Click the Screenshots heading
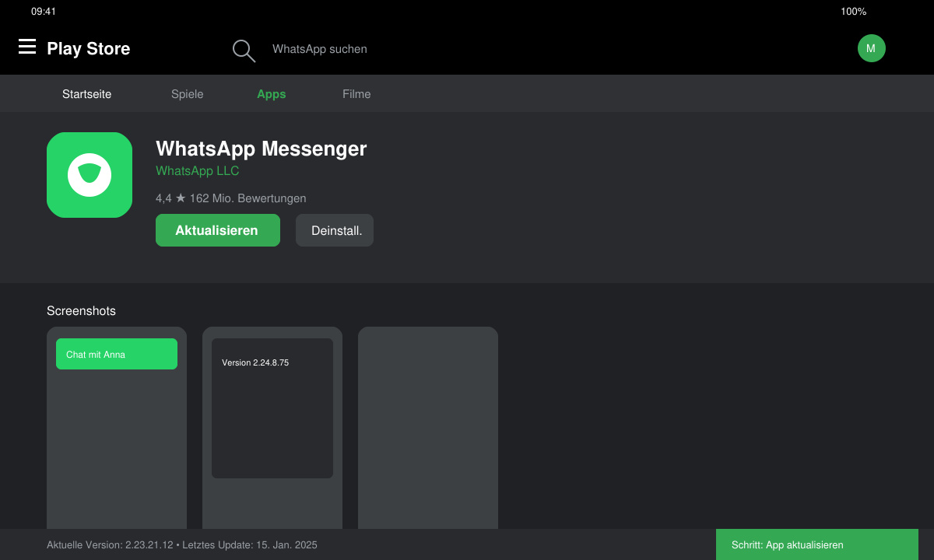Screen dimensions: 934x560 [81, 311]
